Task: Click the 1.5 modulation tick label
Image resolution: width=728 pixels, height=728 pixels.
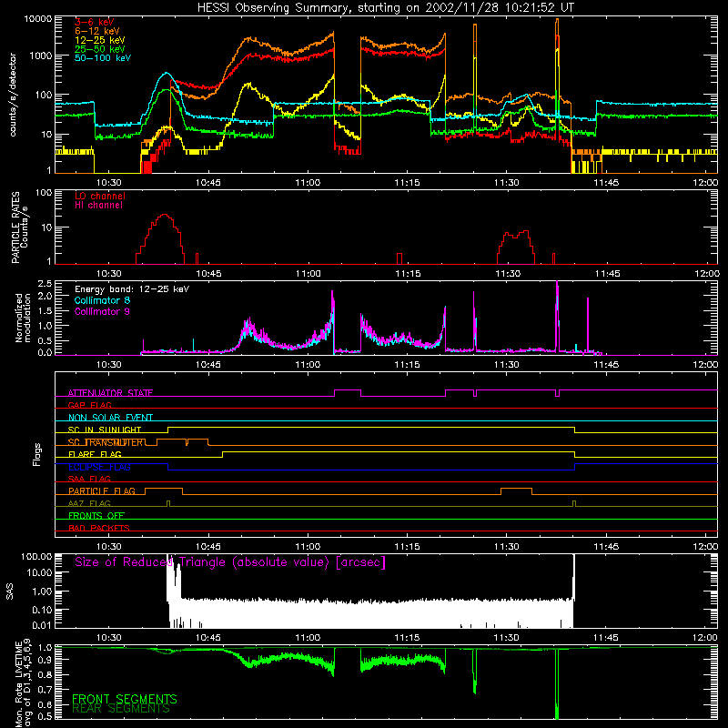Action: point(45,311)
